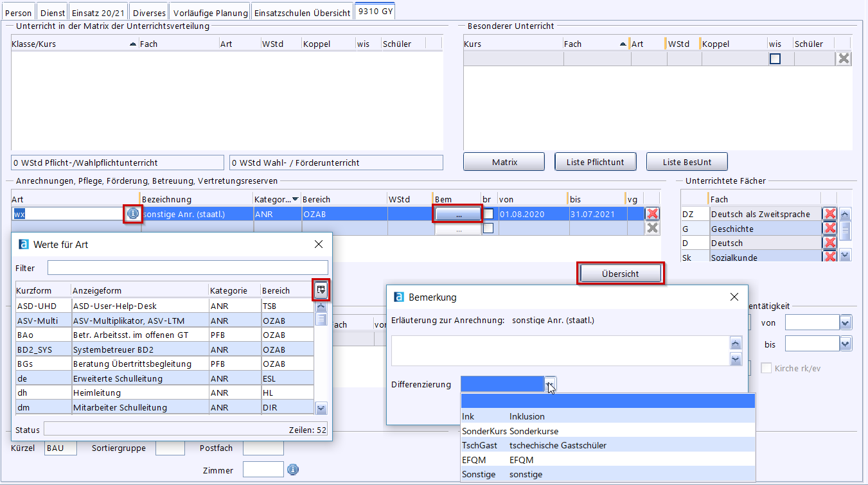Select the 9310 GY tab
This screenshot has width=868, height=485.
(x=375, y=12)
